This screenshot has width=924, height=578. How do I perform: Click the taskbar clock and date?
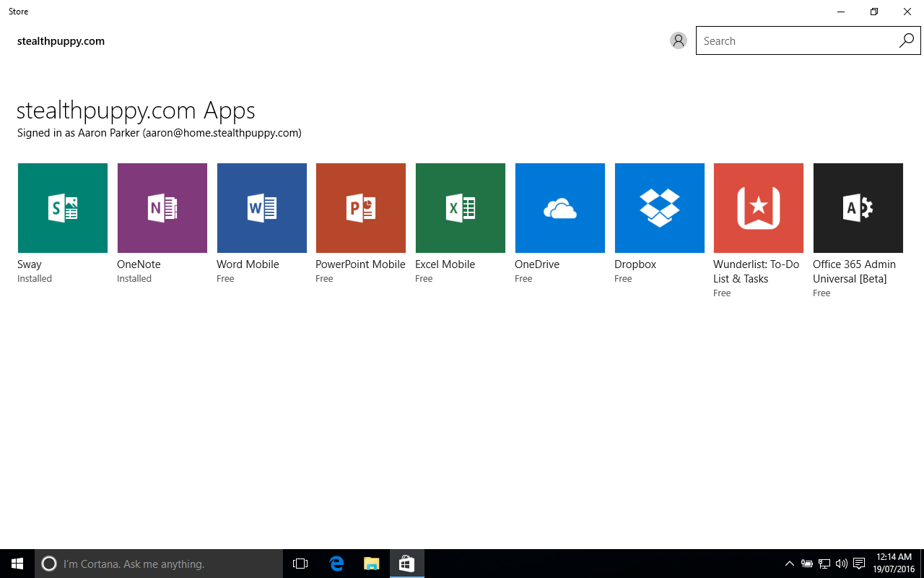click(x=895, y=564)
